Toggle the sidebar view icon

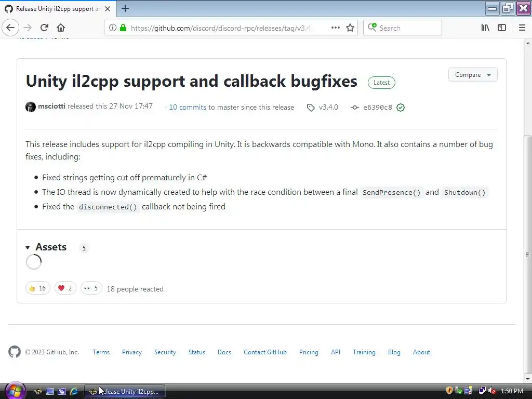[x=502, y=28]
